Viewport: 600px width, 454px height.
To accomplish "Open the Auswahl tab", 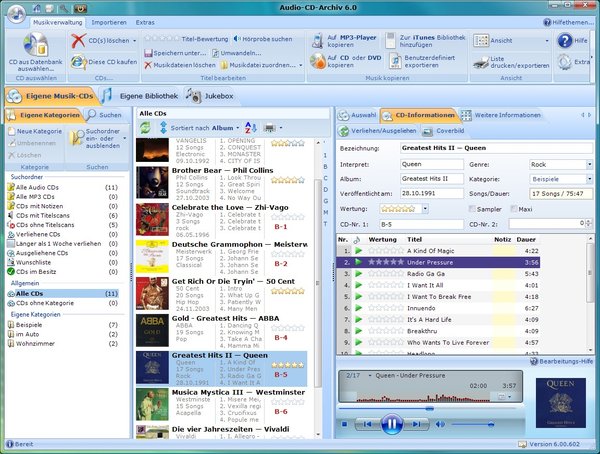I will (357, 115).
